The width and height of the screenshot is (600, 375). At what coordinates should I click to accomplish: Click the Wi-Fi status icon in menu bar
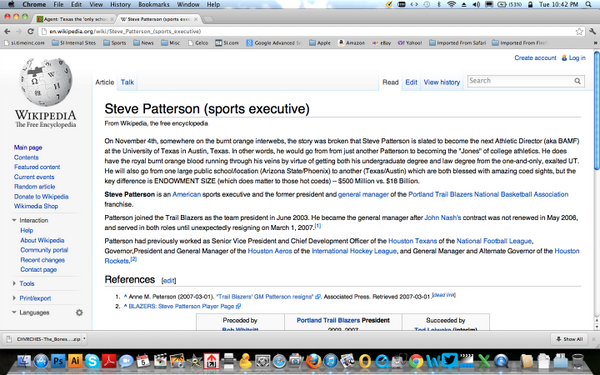(452, 5)
